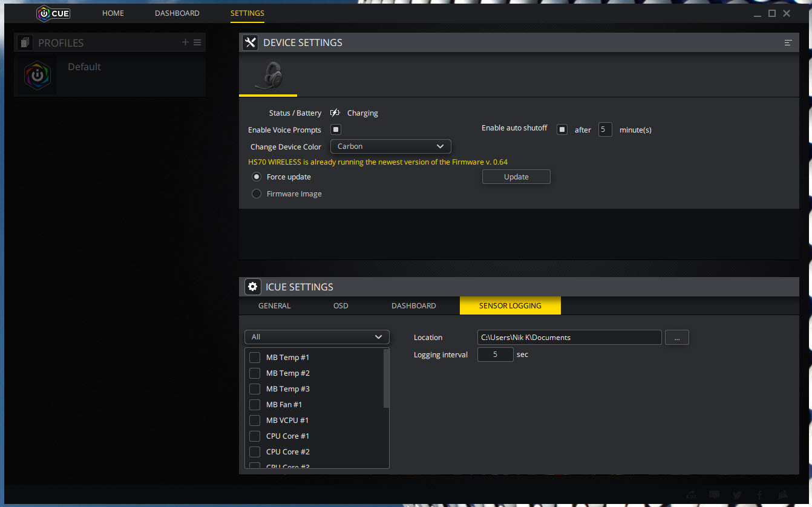Select the HS70 headset device icon
812x507 pixels.
click(x=268, y=76)
